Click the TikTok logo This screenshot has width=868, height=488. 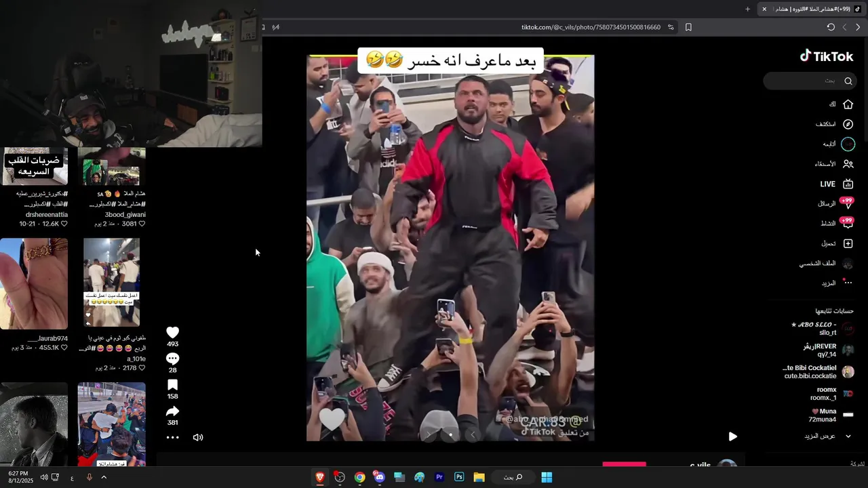(x=826, y=56)
